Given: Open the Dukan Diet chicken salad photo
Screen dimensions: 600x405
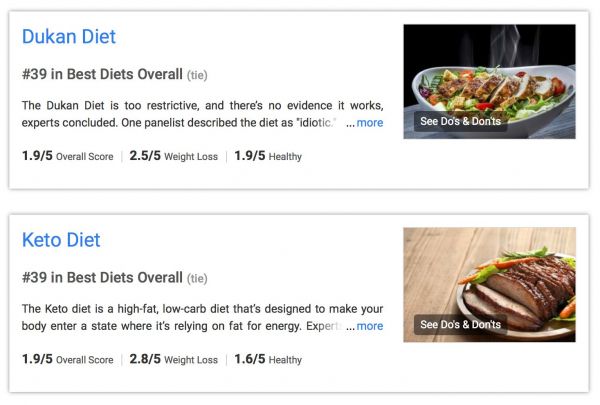Looking at the screenshot, I should (x=489, y=82).
